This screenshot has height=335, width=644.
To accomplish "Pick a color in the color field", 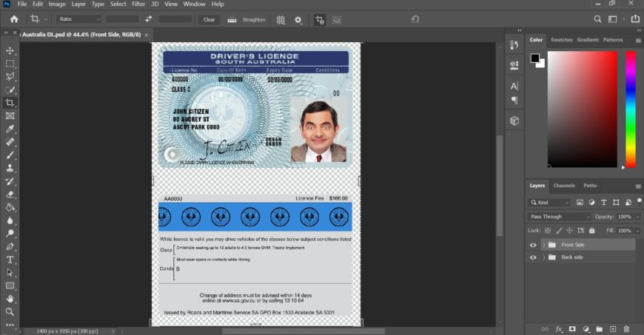I will pos(583,109).
